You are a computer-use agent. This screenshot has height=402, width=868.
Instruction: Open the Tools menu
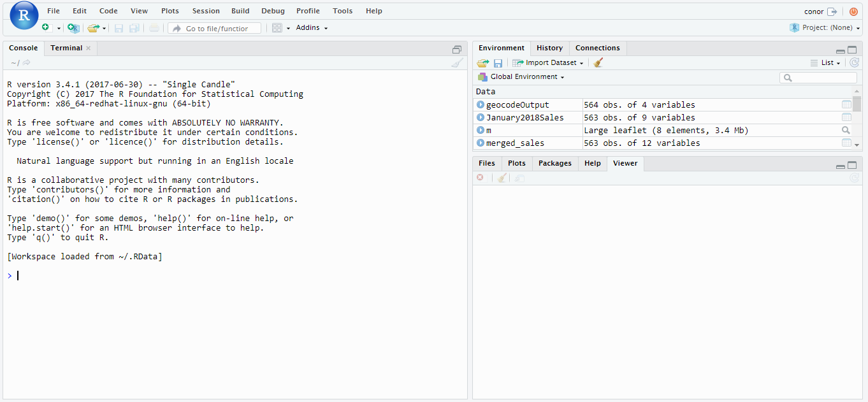click(342, 11)
